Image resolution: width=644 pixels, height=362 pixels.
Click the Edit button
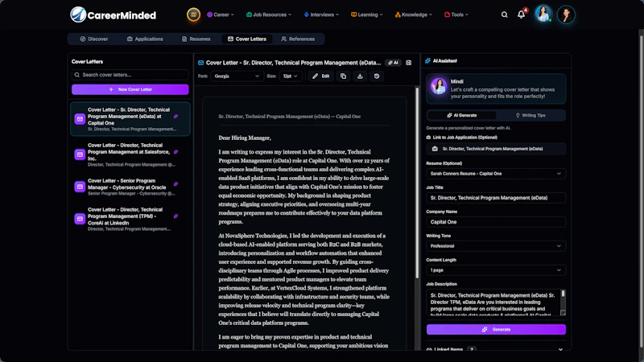320,76
